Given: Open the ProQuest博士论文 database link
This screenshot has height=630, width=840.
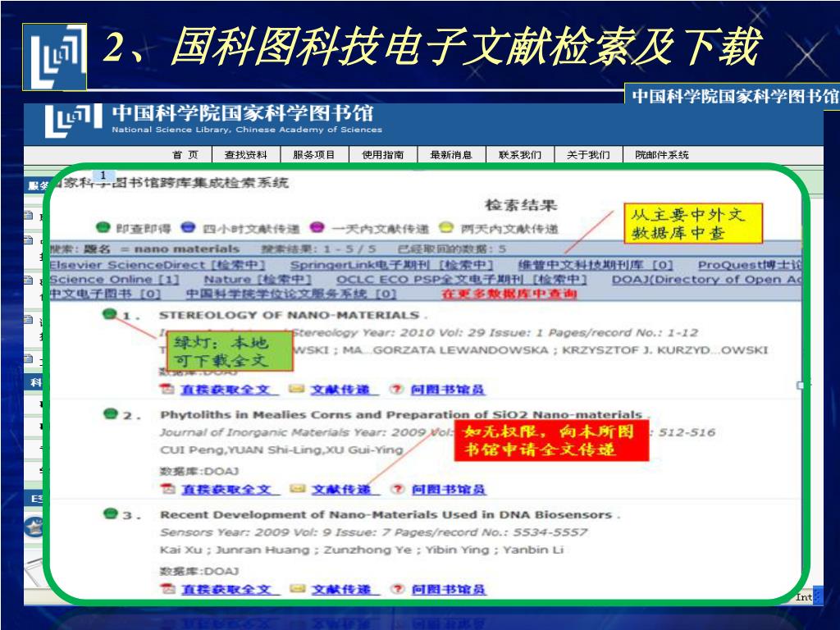Looking at the screenshot, I should 750,265.
